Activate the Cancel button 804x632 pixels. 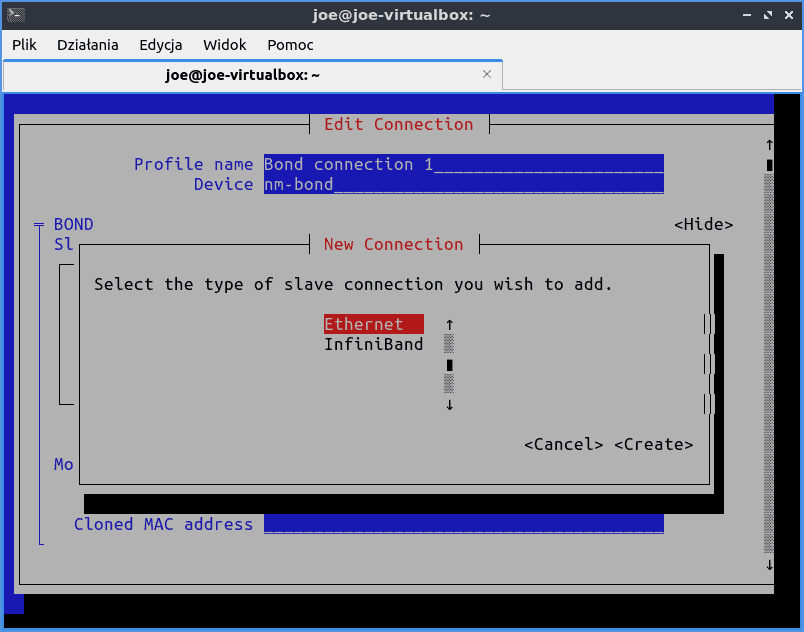(x=563, y=444)
